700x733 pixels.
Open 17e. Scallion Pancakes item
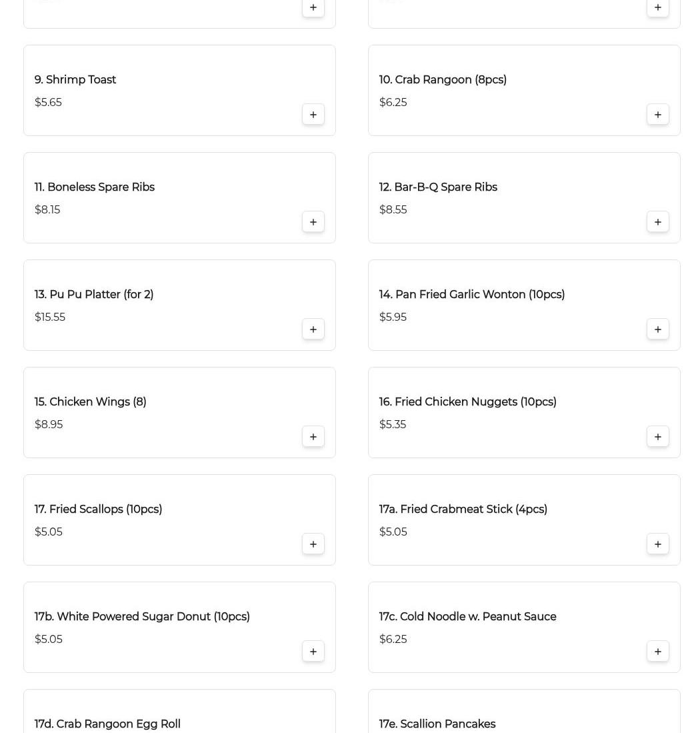click(x=437, y=724)
